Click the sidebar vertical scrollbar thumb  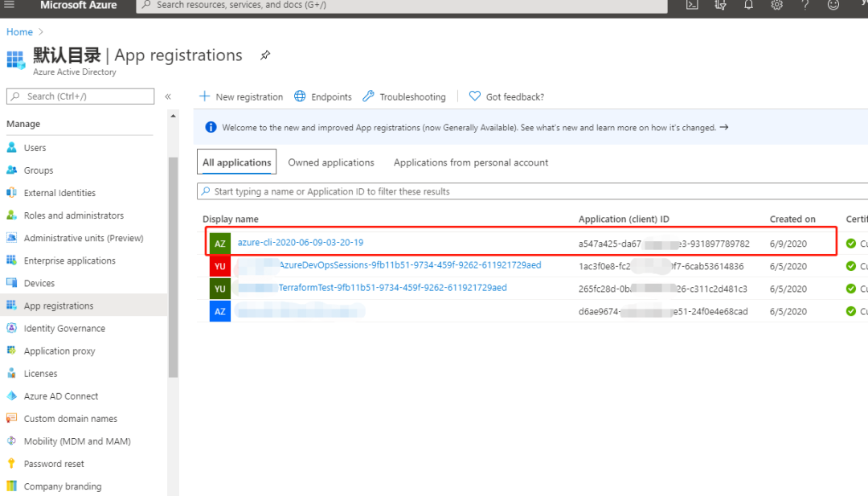coord(174,267)
